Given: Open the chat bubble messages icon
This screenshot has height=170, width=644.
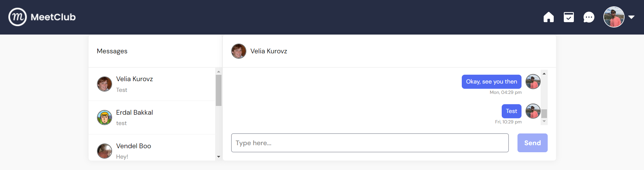Looking at the screenshot, I should pos(589,17).
